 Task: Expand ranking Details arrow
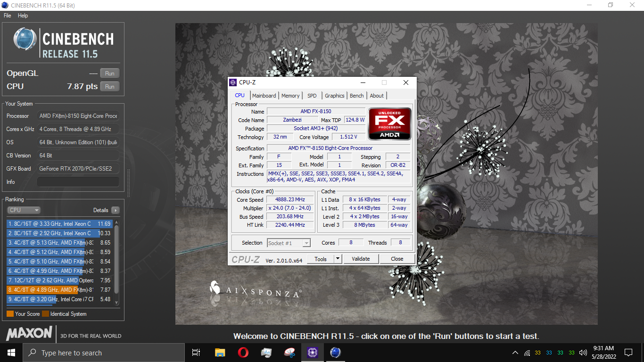click(116, 210)
